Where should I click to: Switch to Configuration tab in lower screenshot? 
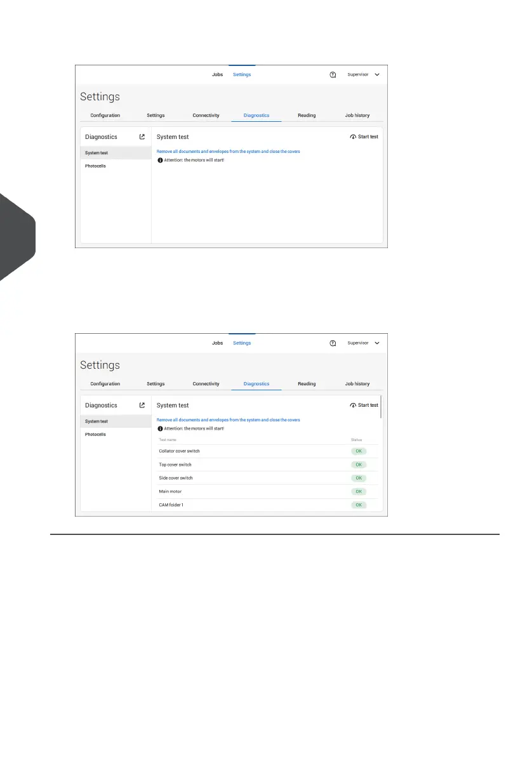[x=105, y=384]
